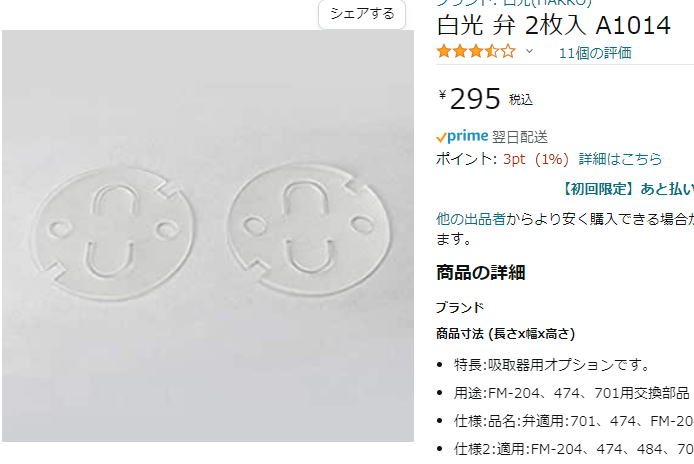Click the first filled rating star
Image resolution: width=694 pixels, height=464 pixels.
pos(444,52)
